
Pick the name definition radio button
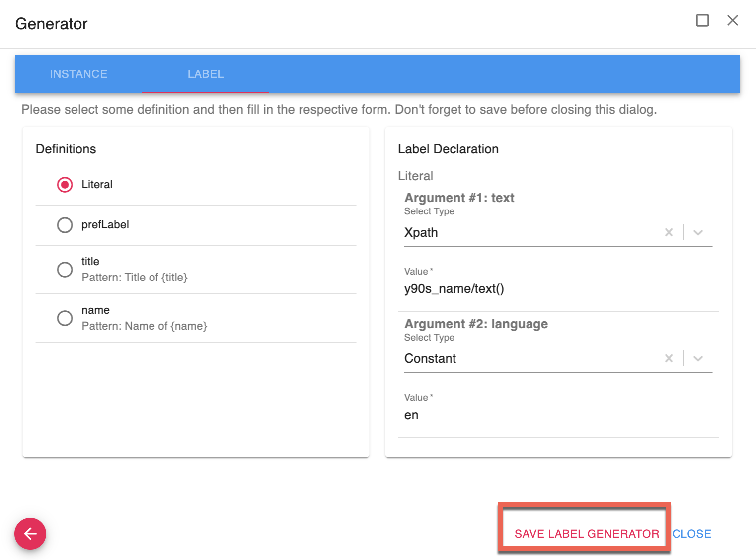click(65, 318)
